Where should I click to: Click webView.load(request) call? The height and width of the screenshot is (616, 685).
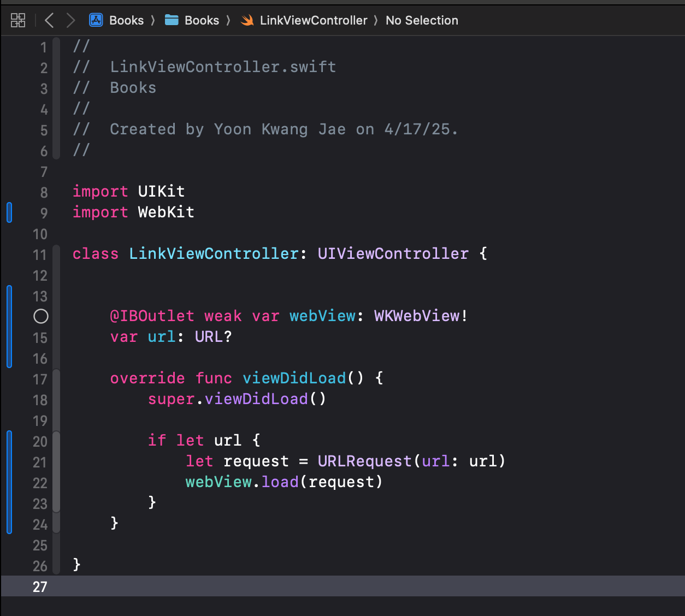(284, 482)
